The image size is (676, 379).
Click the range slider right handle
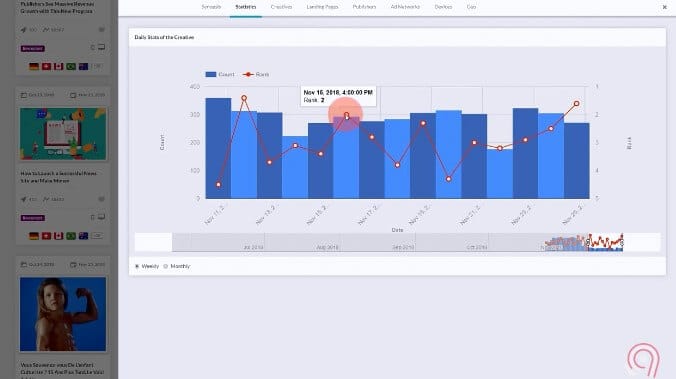pos(622,242)
